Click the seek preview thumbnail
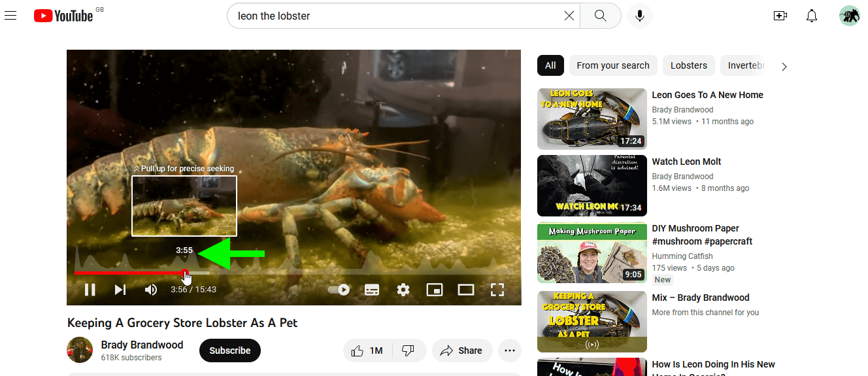 [184, 206]
